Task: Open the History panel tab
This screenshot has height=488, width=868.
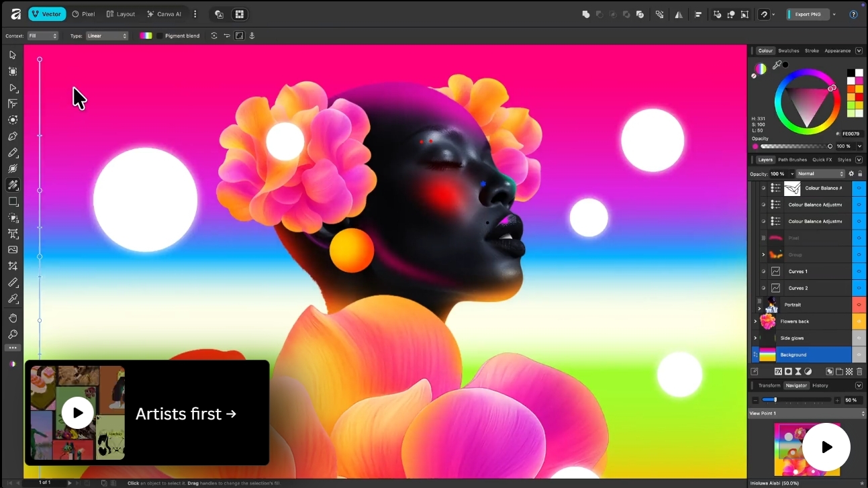Action: 820,385
